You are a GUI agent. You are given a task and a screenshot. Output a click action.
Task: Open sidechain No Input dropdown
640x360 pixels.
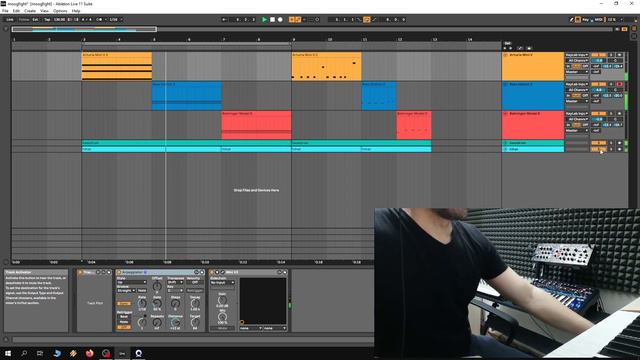tap(222, 282)
